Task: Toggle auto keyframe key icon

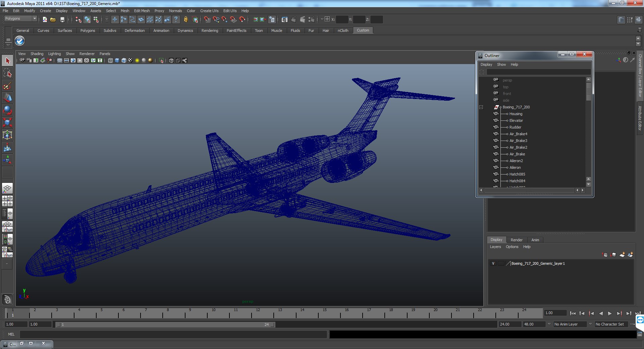Action: click(632, 324)
